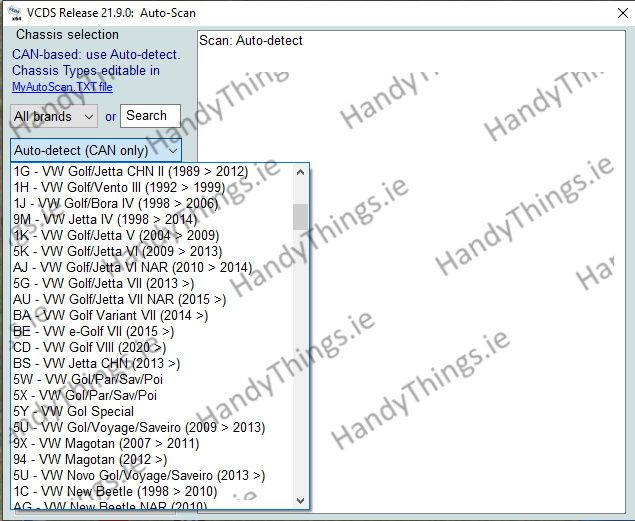Select 1K - VW Golf/Jetta V
The image size is (635, 521).
coord(152,236)
